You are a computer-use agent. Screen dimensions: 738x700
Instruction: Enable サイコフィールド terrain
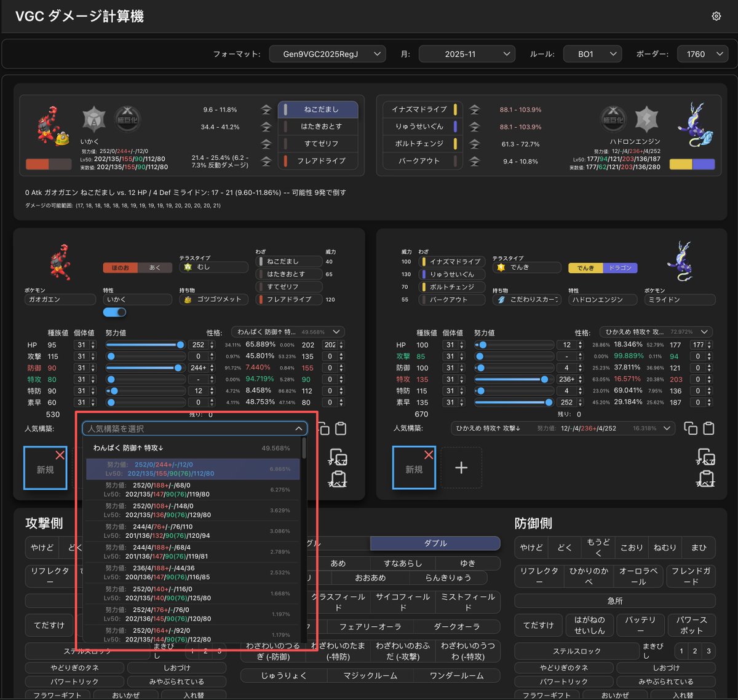click(403, 602)
